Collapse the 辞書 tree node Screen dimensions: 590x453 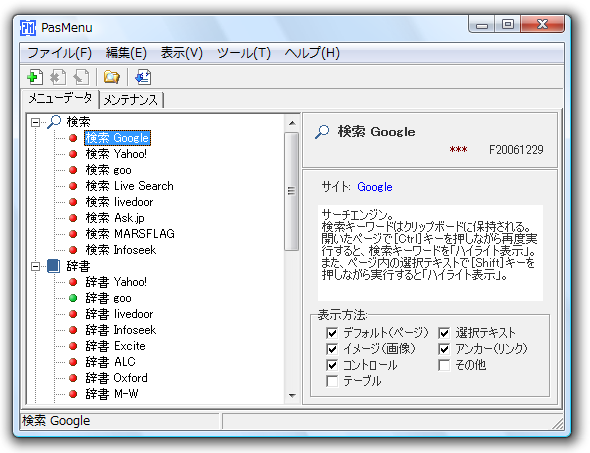pos(35,266)
